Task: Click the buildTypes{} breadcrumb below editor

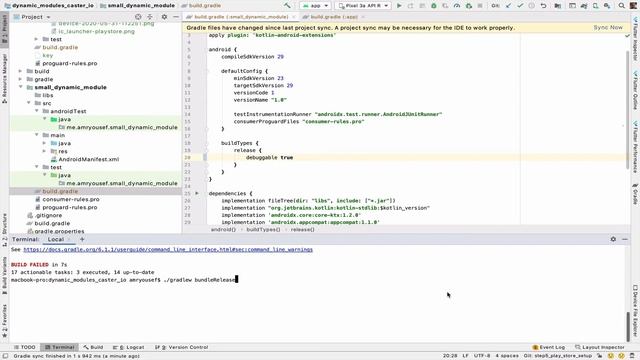Action: click(263, 230)
